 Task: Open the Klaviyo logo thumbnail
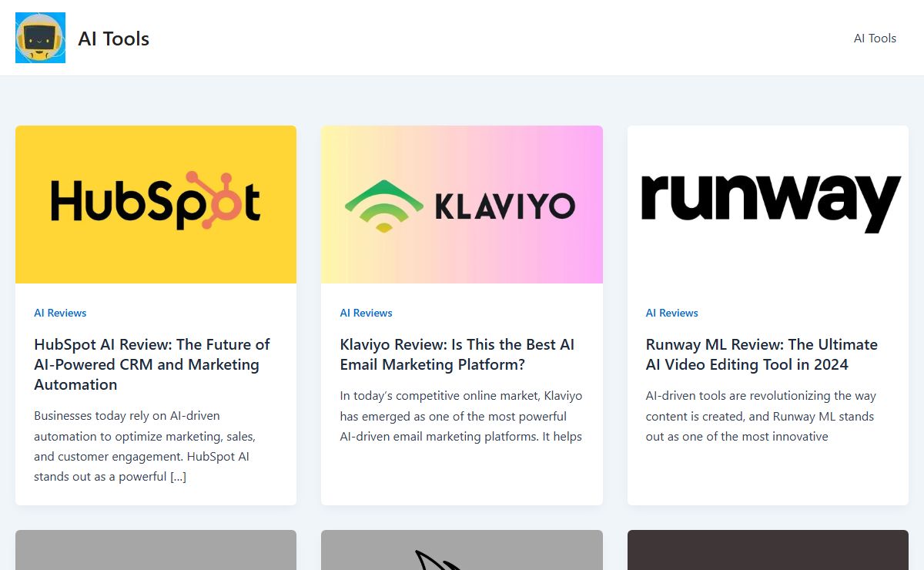click(x=462, y=204)
